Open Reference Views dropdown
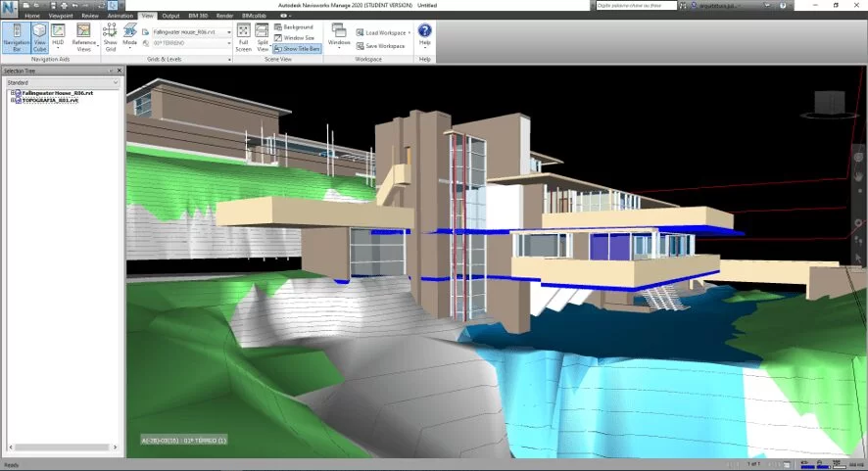Viewport: 868px width, 471px height. pos(83,37)
